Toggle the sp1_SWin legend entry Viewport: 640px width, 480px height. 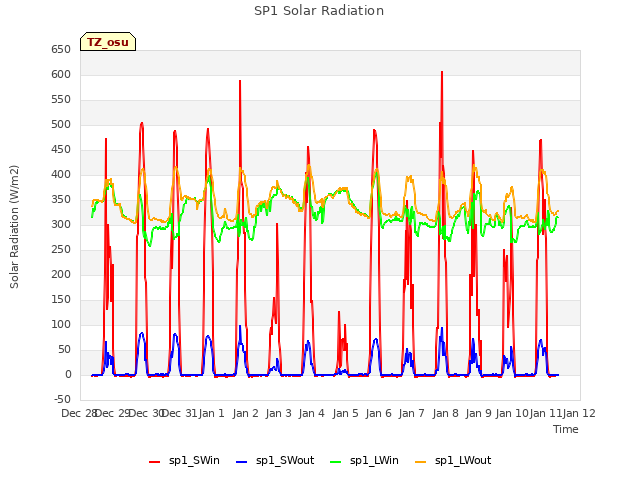point(184,461)
